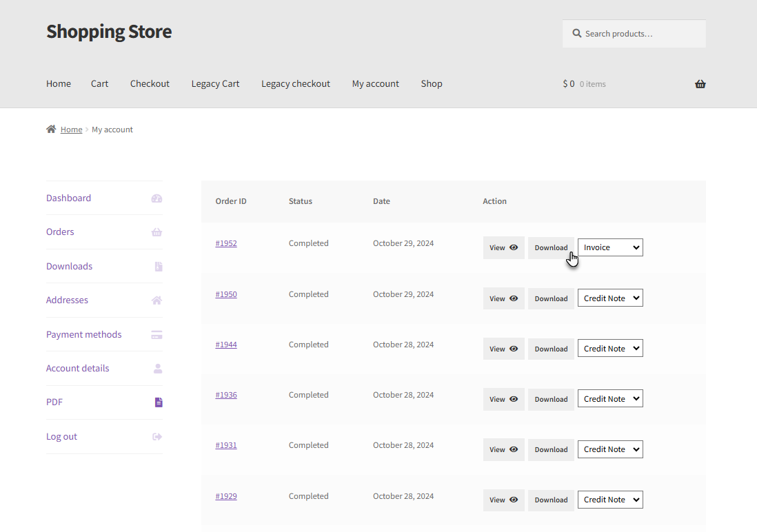This screenshot has width=757, height=532.
Task: Open Credit Note dropdown for order #1944
Action: (610, 349)
